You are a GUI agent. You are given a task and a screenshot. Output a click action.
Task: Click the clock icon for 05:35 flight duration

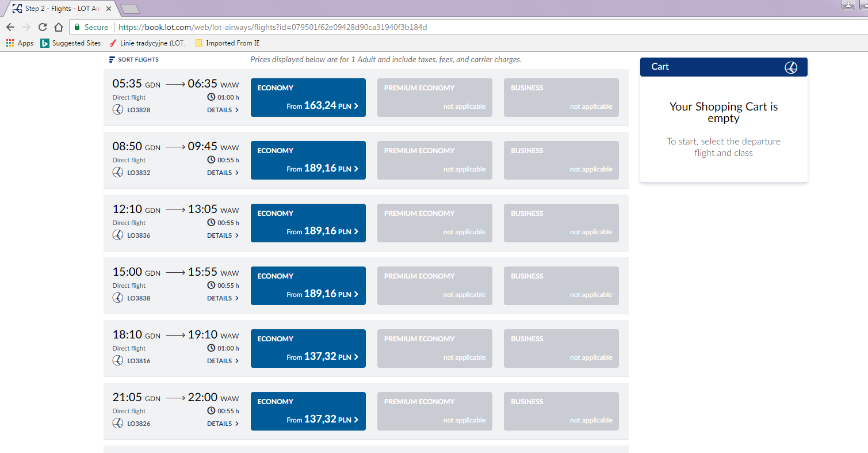tap(211, 97)
